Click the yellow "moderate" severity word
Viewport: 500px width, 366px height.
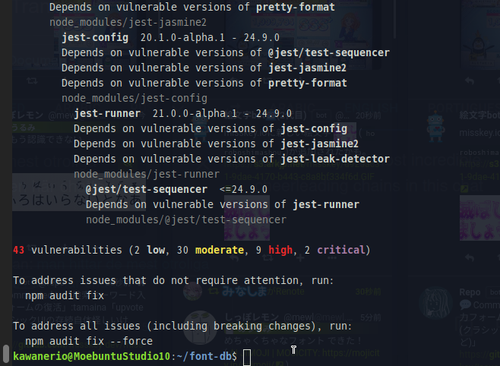tap(219, 250)
